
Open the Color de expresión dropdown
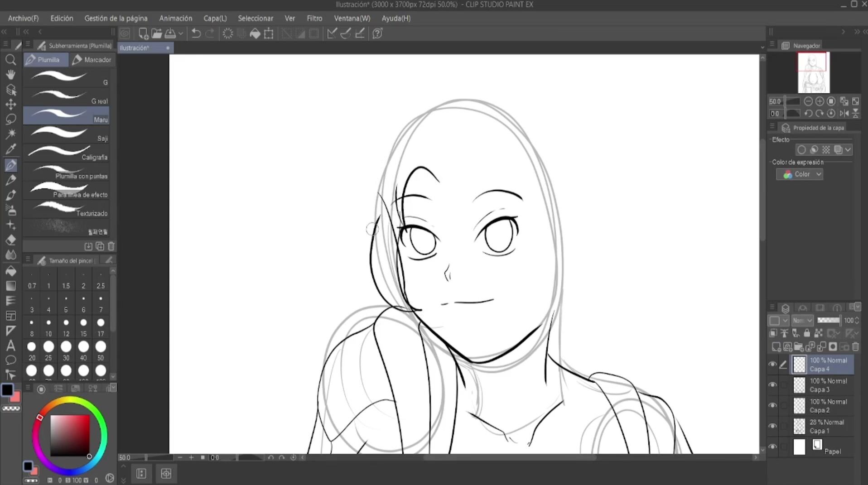(x=799, y=174)
